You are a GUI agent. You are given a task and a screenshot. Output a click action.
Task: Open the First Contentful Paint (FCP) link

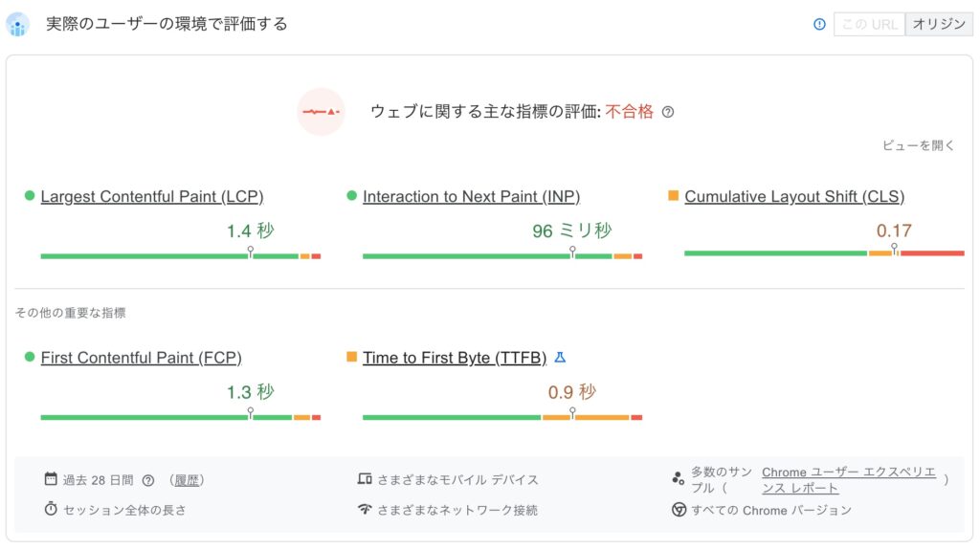(141, 358)
